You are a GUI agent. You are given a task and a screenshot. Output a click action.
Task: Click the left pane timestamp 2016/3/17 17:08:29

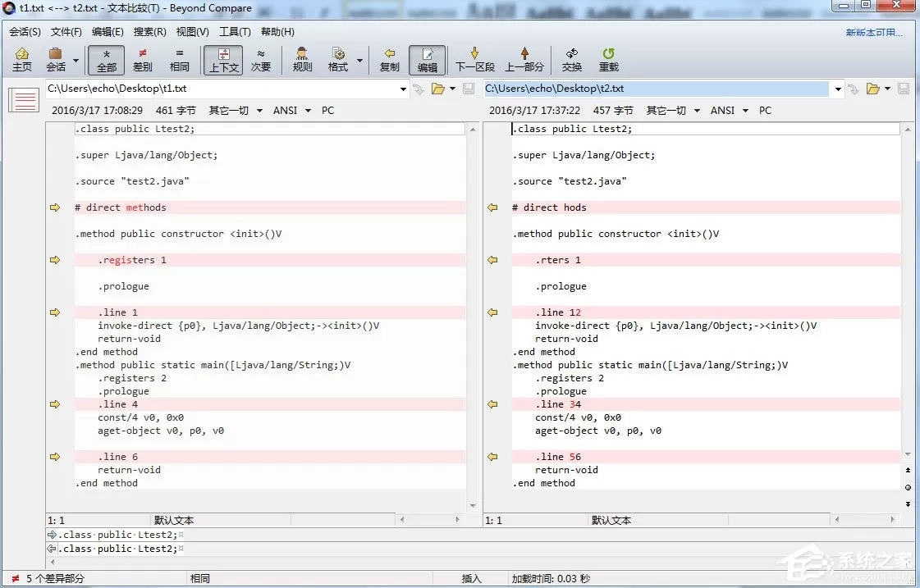point(97,110)
